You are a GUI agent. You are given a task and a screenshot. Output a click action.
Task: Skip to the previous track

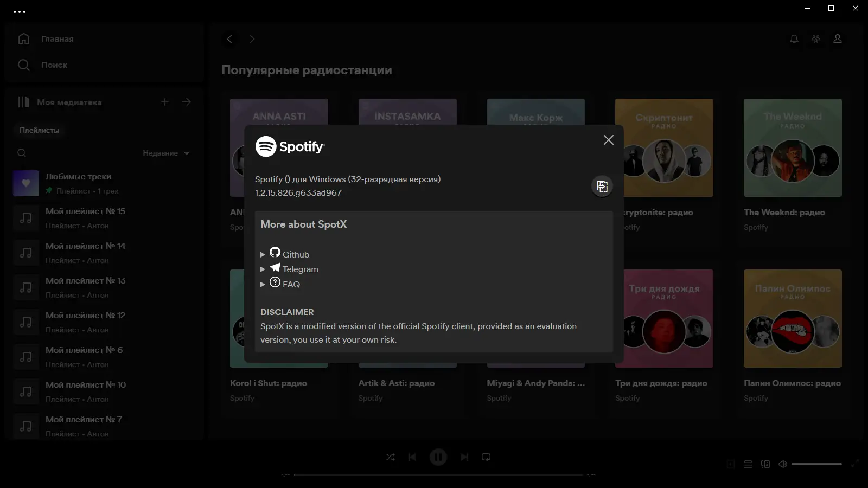[412, 457]
